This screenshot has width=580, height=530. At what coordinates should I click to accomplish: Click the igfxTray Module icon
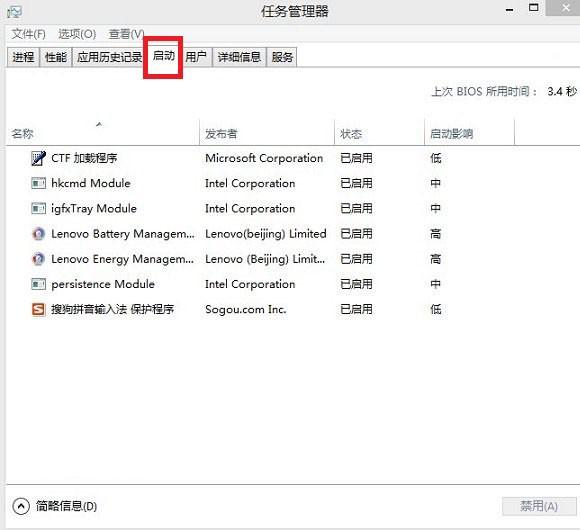38,209
